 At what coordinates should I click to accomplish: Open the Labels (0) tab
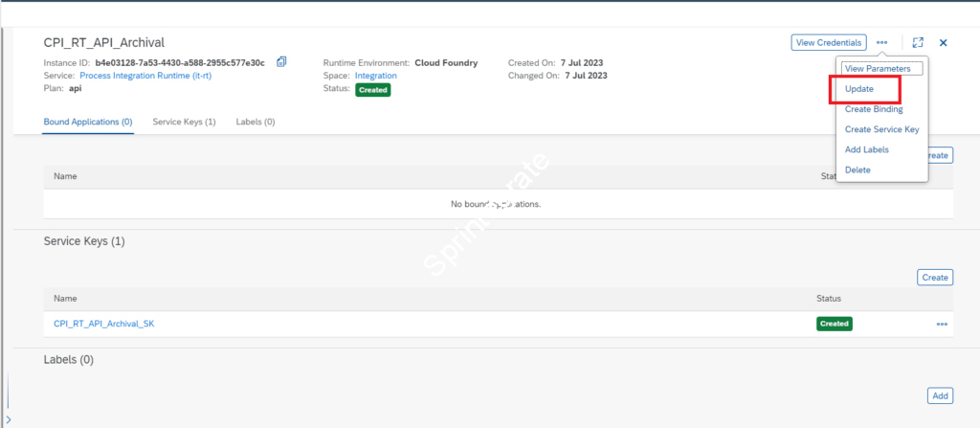[256, 122]
